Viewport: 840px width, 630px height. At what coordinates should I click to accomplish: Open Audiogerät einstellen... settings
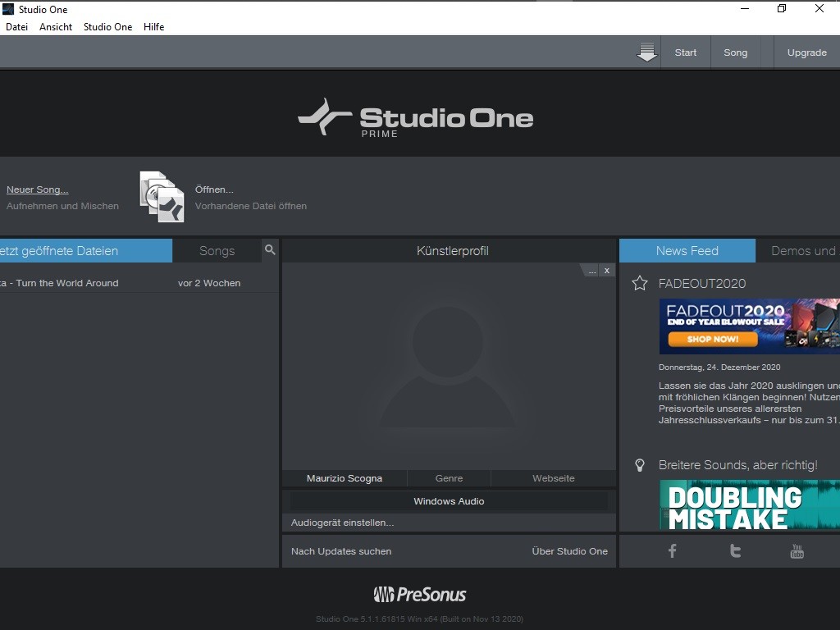[342, 523]
